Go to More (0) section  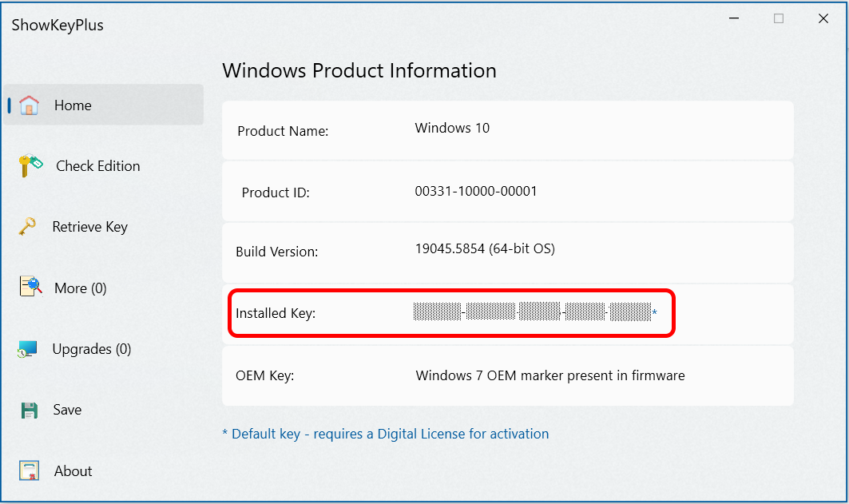pos(80,288)
